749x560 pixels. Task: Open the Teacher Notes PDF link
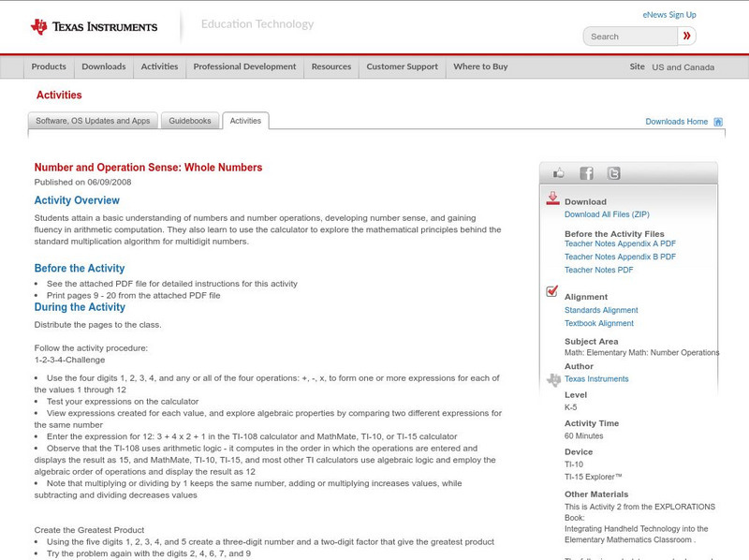click(598, 270)
